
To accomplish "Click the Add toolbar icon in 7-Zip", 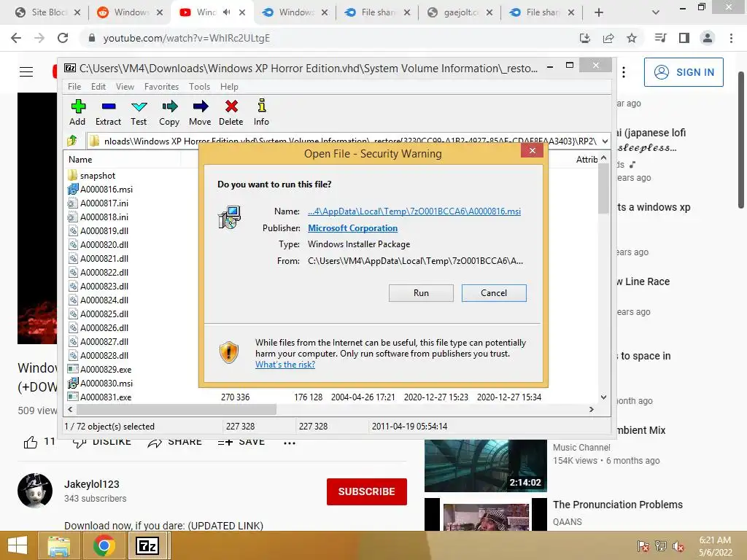I will point(77,112).
